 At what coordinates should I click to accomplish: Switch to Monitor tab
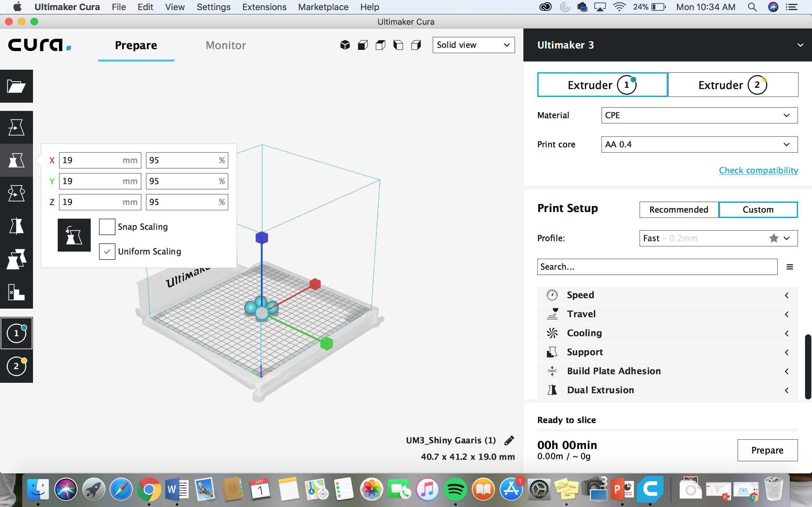coord(226,44)
